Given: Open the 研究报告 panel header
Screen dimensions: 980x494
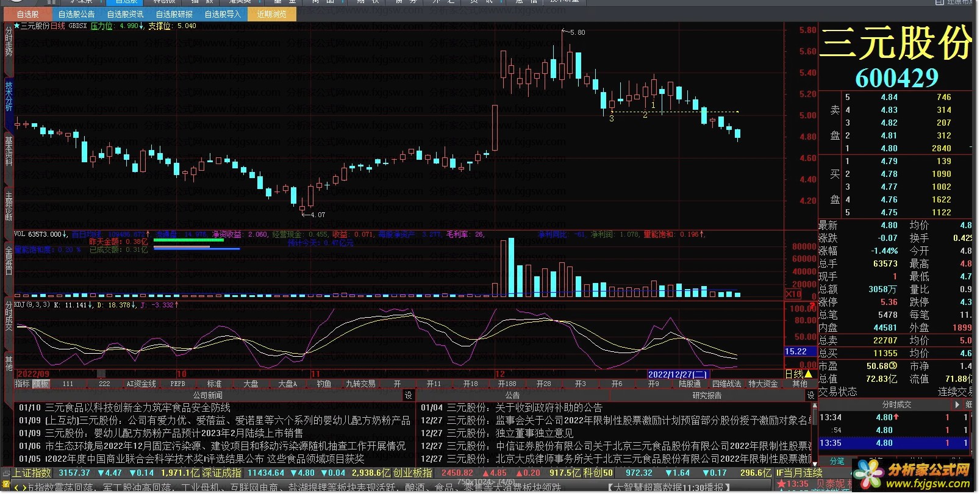Looking at the screenshot, I should click(x=707, y=396).
